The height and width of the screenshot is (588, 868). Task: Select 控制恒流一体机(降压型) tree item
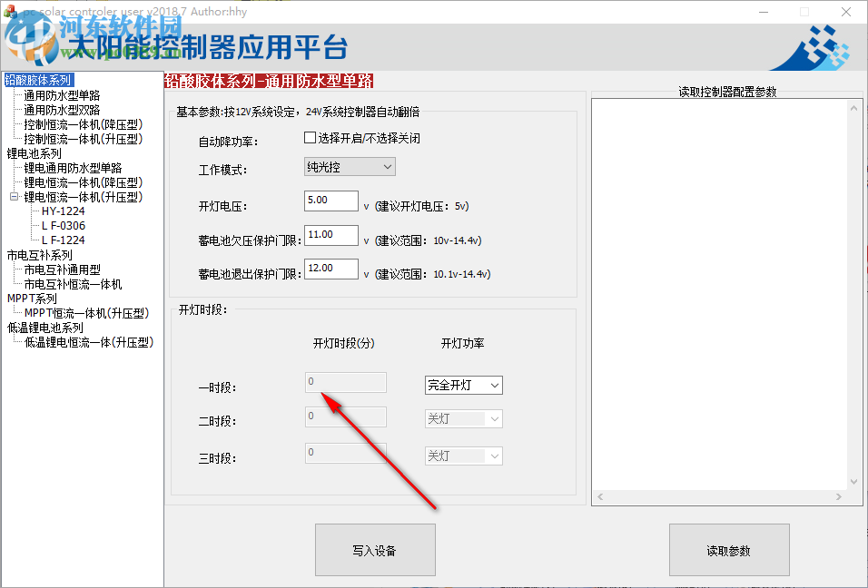click(83, 124)
